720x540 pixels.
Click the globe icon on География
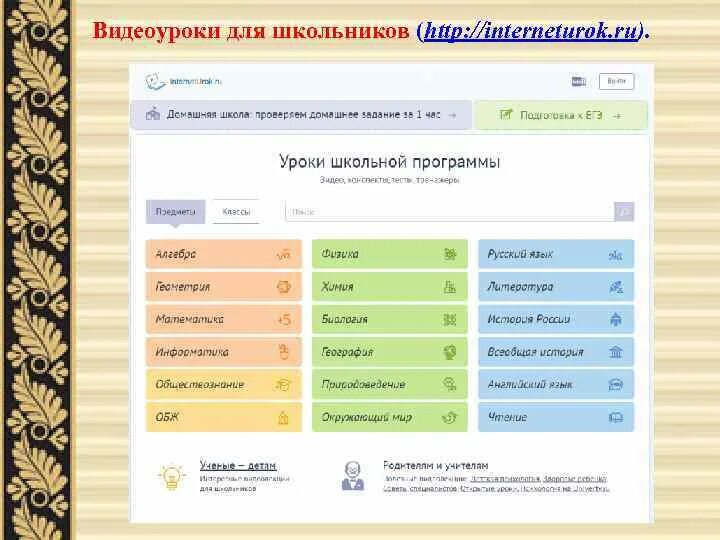(x=450, y=352)
